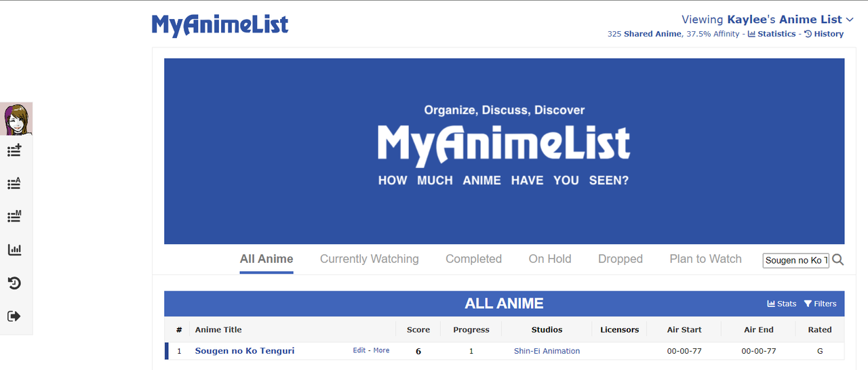Sort by the # column header
This screenshot has height=370, width=868.
click(x=179, y=330)
